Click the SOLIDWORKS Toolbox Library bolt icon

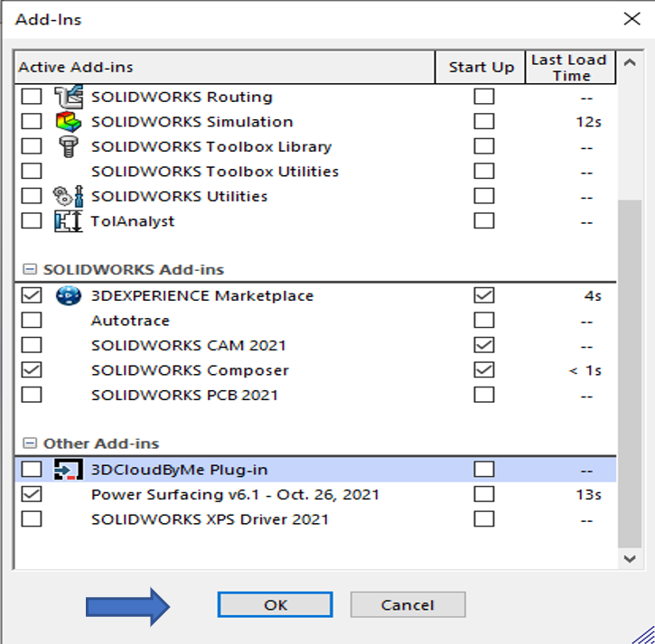(68, 146)
